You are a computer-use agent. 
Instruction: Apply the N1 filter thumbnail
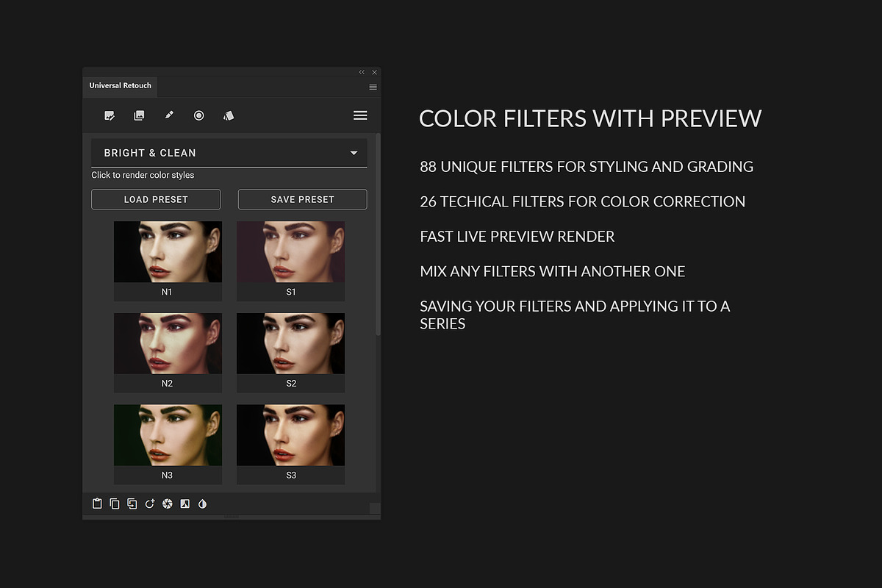(168, 251)
